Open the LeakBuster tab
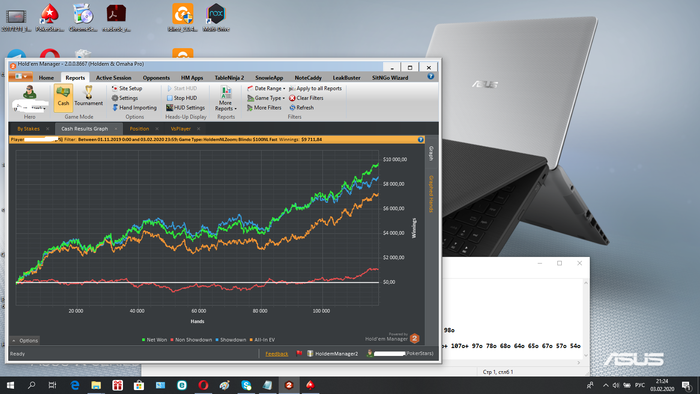This screenshot has height=394, width=700. pos(346,78)
